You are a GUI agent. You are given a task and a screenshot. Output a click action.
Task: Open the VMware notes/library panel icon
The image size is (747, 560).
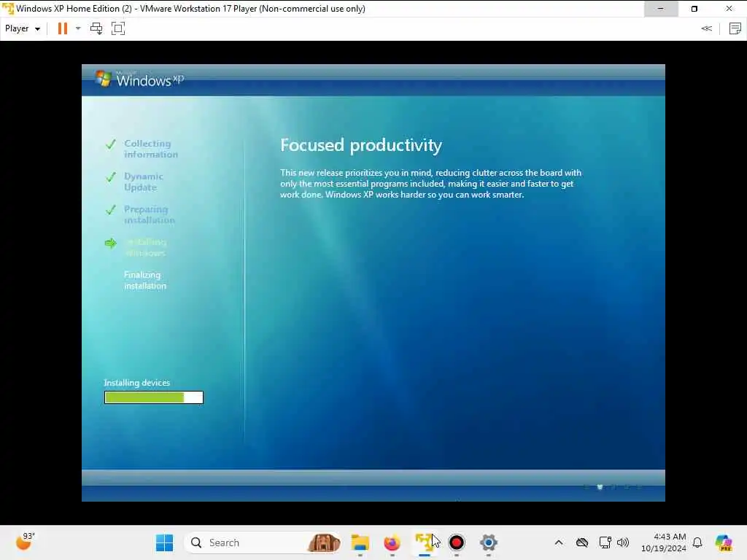click(x=735, y=28)
